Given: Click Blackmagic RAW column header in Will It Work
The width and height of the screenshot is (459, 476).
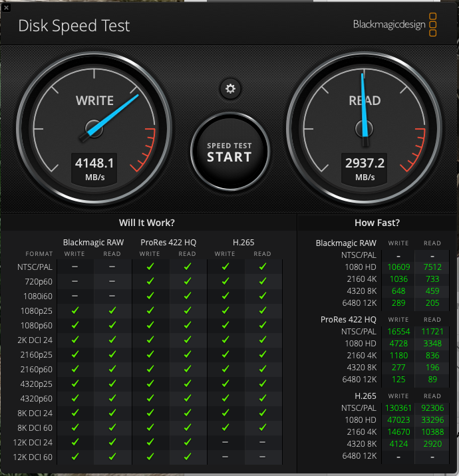Looking at the screenshot, I should [93, 242].
